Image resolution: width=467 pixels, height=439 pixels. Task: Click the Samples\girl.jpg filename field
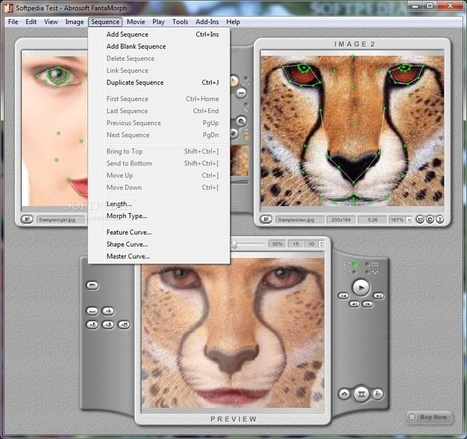point(61,220)
